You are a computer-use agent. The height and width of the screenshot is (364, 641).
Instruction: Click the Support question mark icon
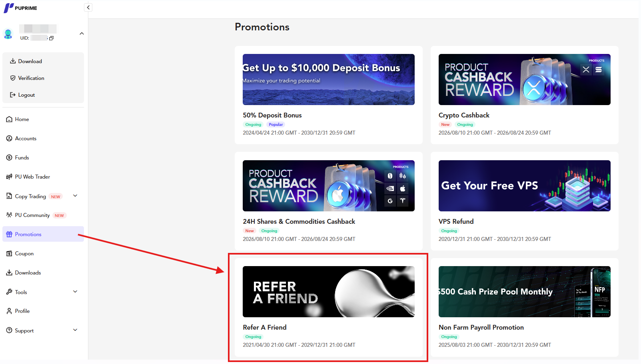[x=9, y=330]
